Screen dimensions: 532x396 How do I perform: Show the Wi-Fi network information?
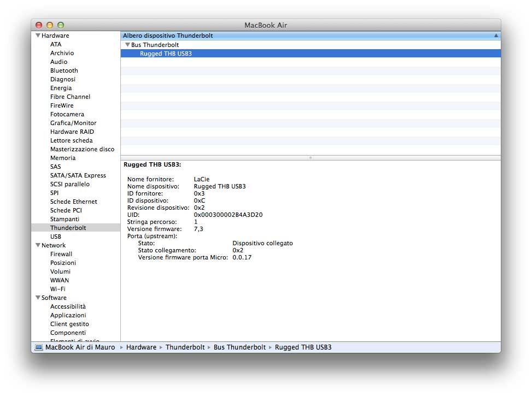pos(58,289)
